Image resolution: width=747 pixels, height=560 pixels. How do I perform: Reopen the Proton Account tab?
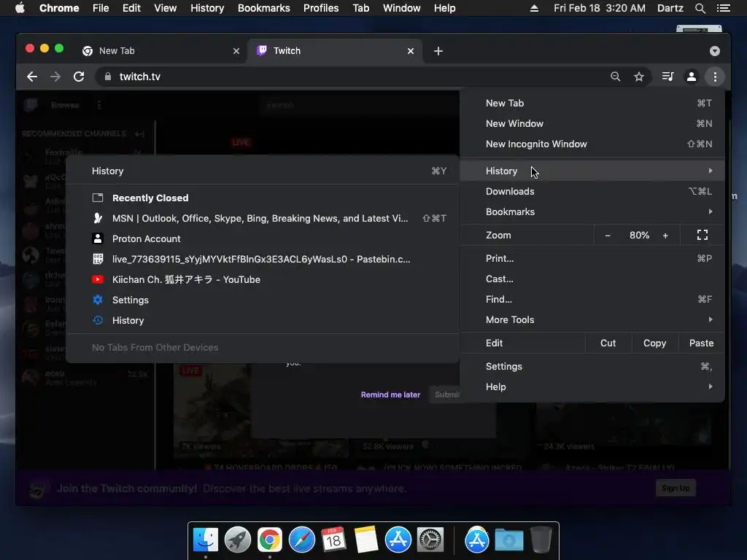pyautogui.click(x=263, y=239)
